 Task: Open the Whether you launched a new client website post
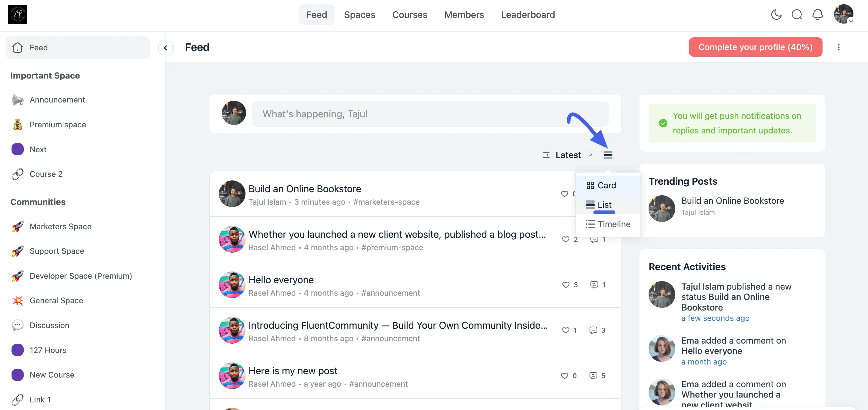[397, 234]
